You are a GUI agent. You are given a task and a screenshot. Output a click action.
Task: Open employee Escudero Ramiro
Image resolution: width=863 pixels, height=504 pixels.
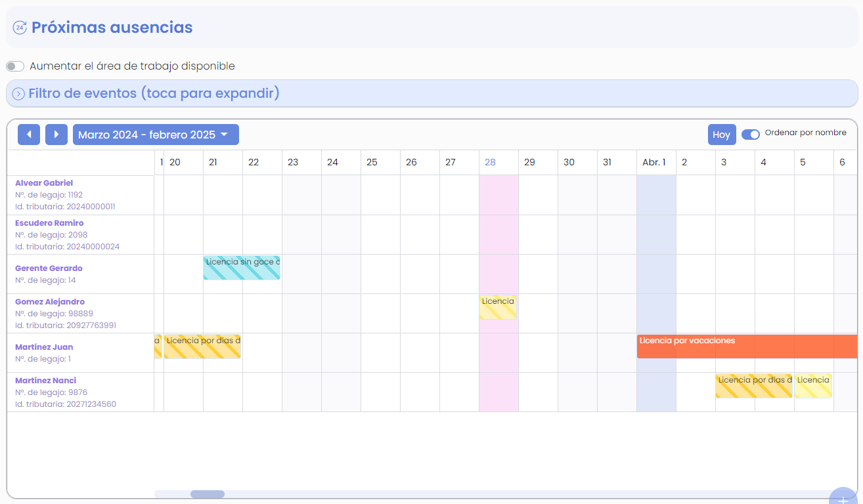(x=49, y=223)
